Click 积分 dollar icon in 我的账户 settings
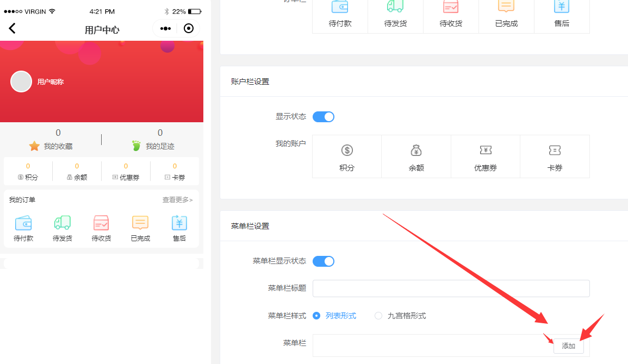This screenshot has height=364, width=628. click(347, 150)
